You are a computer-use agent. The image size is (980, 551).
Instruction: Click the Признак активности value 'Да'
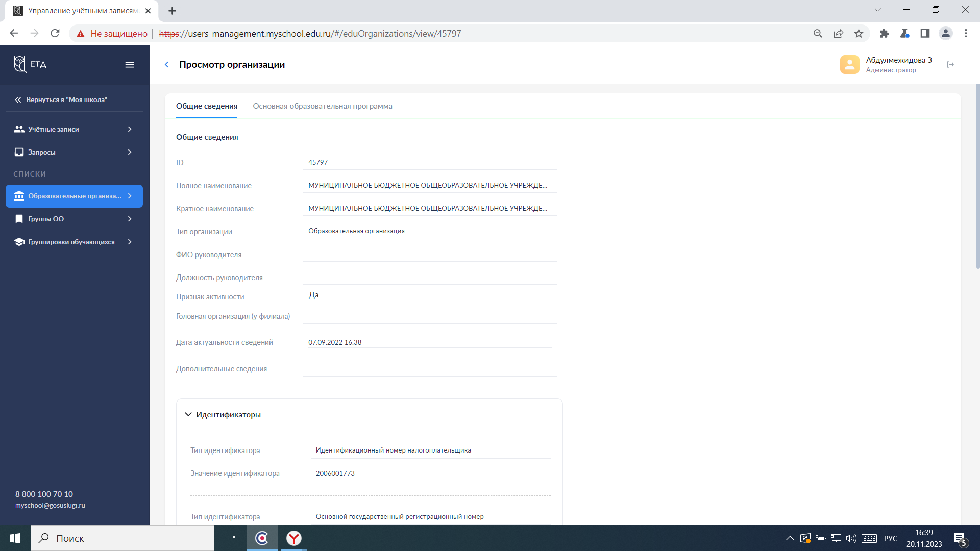[313, 295]
